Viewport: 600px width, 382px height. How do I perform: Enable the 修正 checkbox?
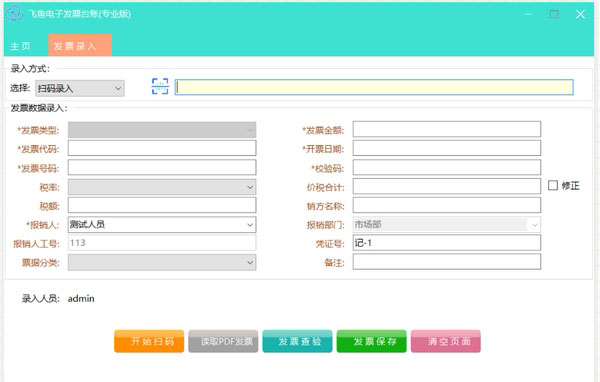point(553,185)
